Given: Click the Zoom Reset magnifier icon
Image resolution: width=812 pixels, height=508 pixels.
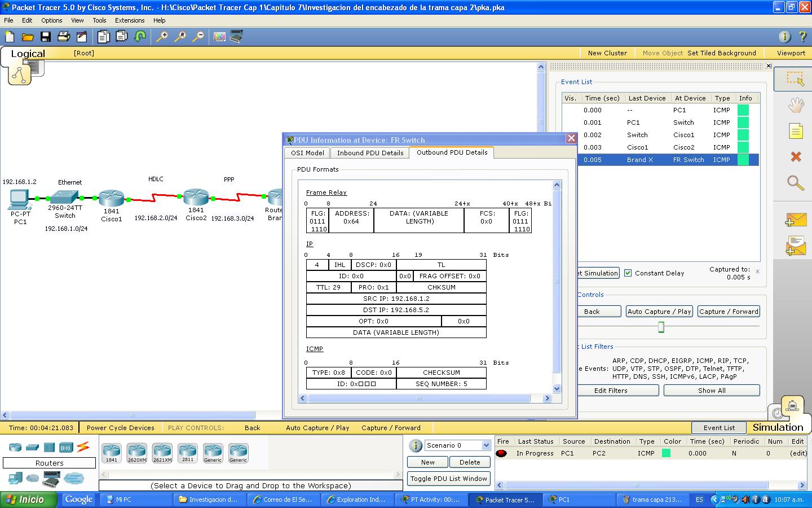Looking at the screenshot, I should click(x=180, y=37).
